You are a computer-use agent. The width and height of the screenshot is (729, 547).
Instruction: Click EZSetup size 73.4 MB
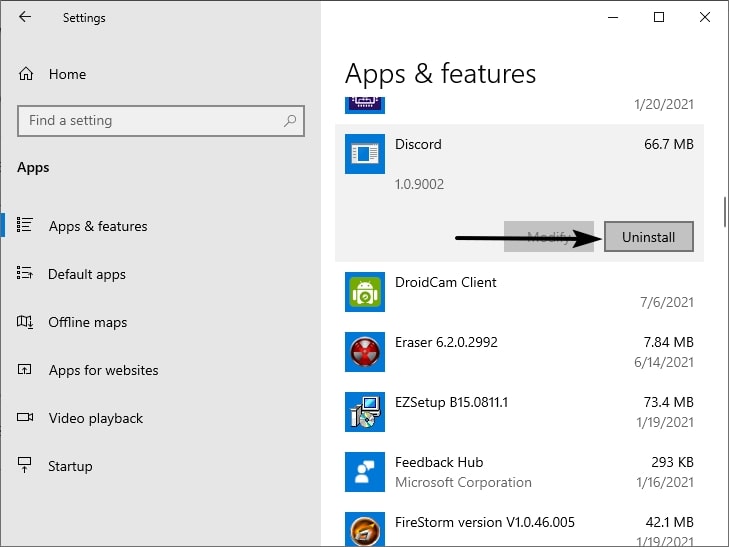(x=669, y=402)
